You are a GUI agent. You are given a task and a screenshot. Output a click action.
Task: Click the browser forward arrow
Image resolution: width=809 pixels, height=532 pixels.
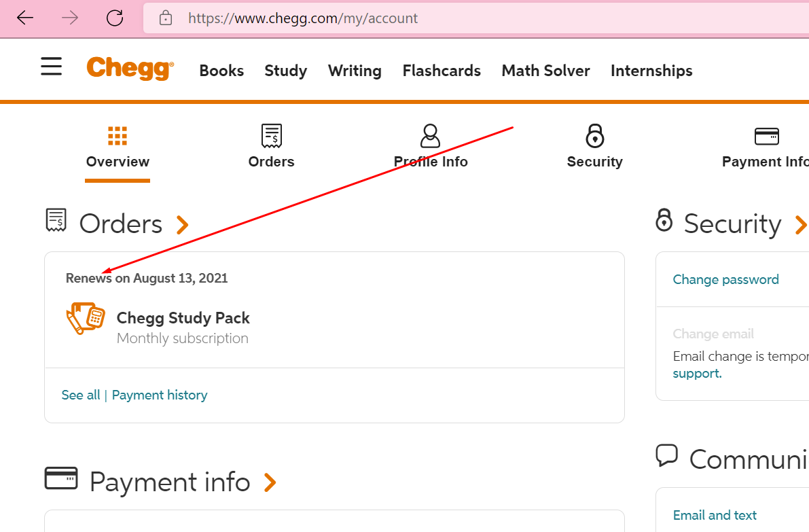70,18
